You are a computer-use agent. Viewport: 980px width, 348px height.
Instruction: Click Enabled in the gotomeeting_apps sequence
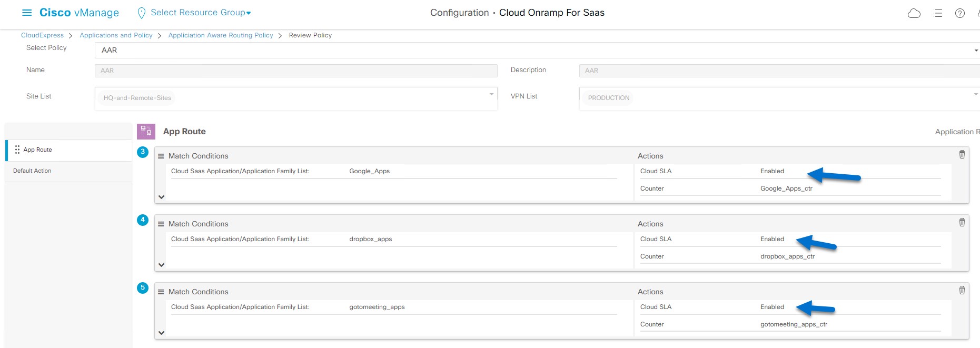click(772, 307)
